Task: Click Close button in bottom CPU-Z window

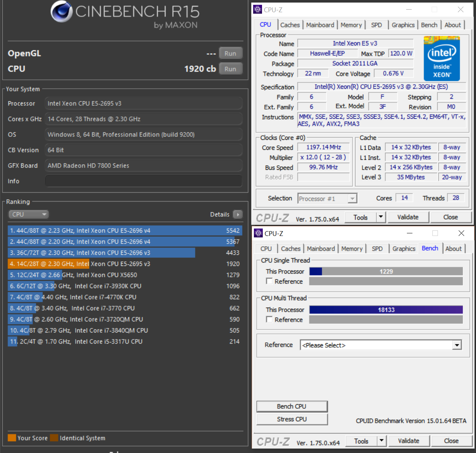Action: (452, 441)
